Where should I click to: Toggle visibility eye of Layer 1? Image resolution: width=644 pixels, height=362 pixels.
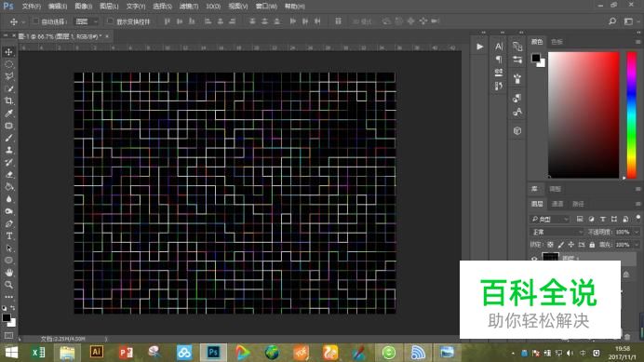click(534, 259)
